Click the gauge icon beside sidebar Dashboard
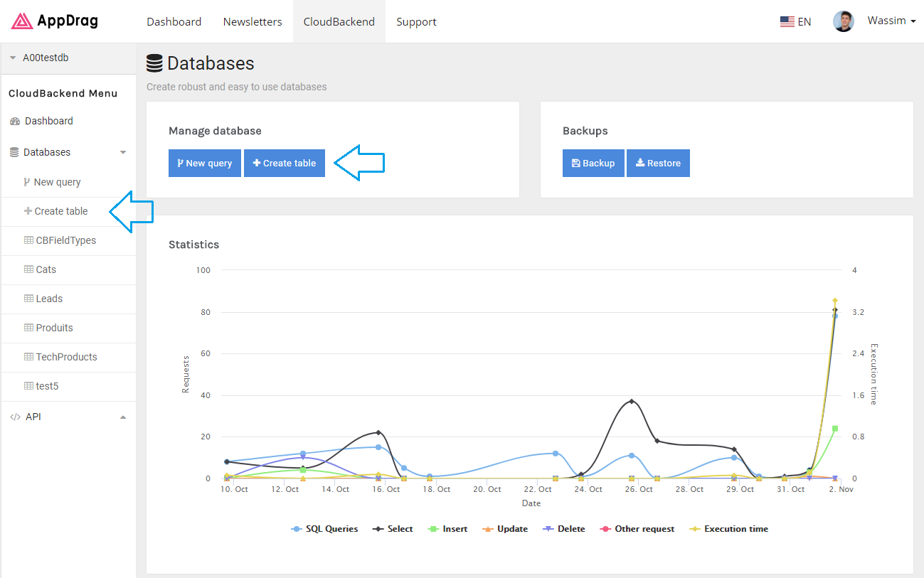The width and height of the screenshot is (924, 578). [15, 122]
